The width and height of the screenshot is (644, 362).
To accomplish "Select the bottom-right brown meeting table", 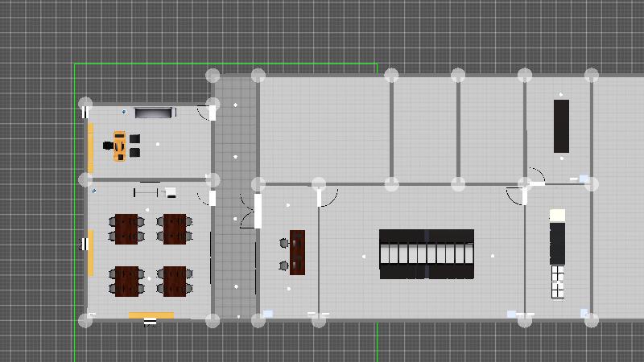I will [174, 282].
